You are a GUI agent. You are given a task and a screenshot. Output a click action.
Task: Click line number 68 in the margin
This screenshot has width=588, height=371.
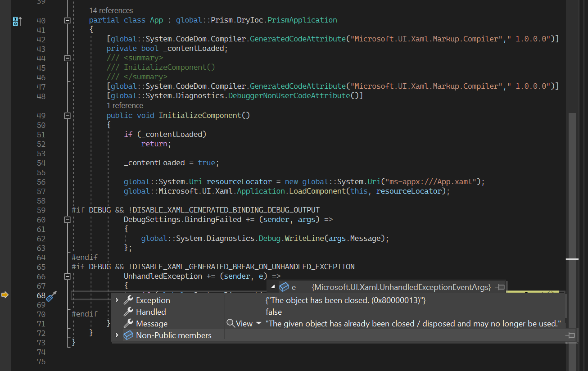tap(41, 295)
